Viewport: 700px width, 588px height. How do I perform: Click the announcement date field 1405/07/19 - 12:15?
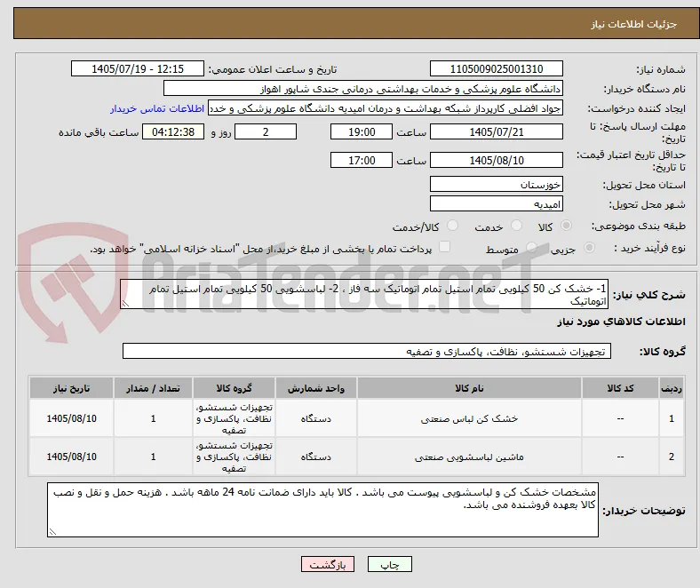pos(138,68)
